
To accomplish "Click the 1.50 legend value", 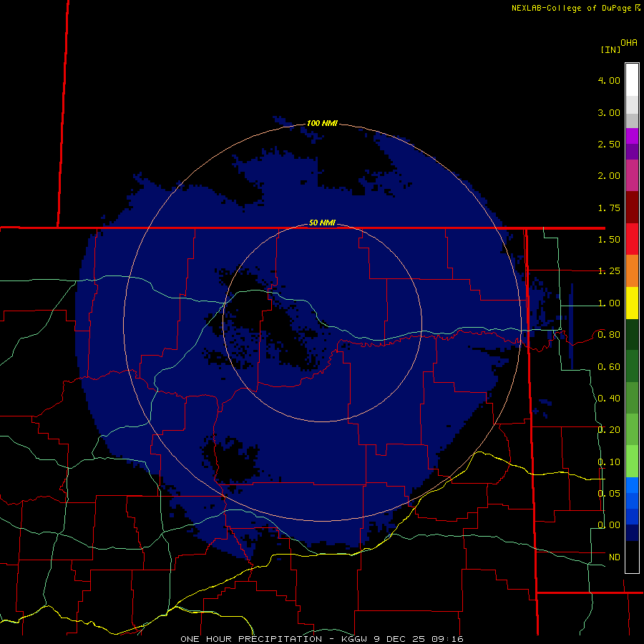I will coord(609,240).
